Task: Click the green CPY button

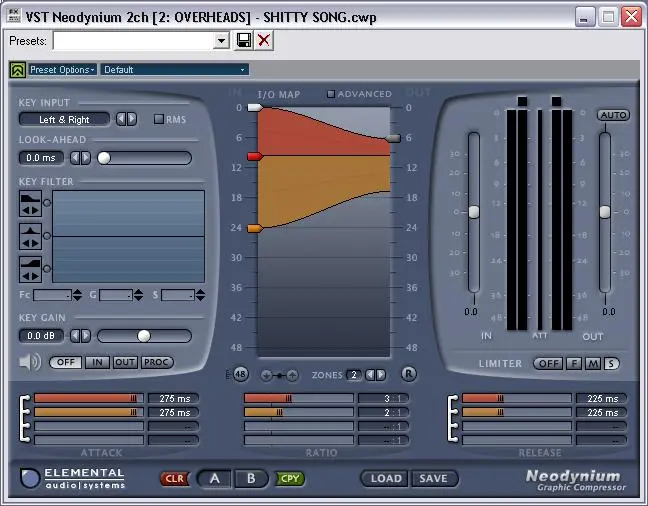Action: tap(290, 479)
